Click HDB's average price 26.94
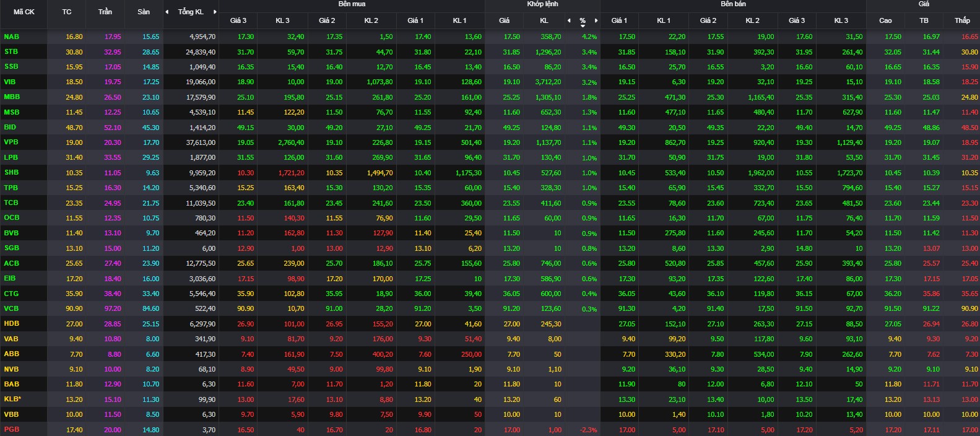The image size is (980, 436). pos(931,324)
